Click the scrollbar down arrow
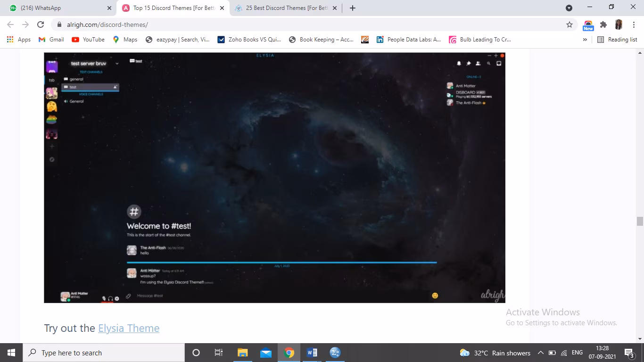 (x=640, y=339)
